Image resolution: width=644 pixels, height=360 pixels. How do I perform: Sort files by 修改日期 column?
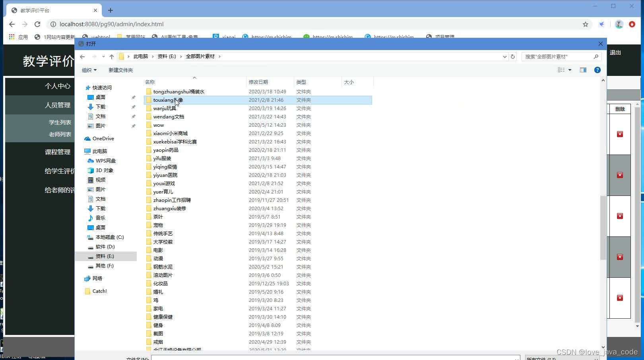click(270, 82)
